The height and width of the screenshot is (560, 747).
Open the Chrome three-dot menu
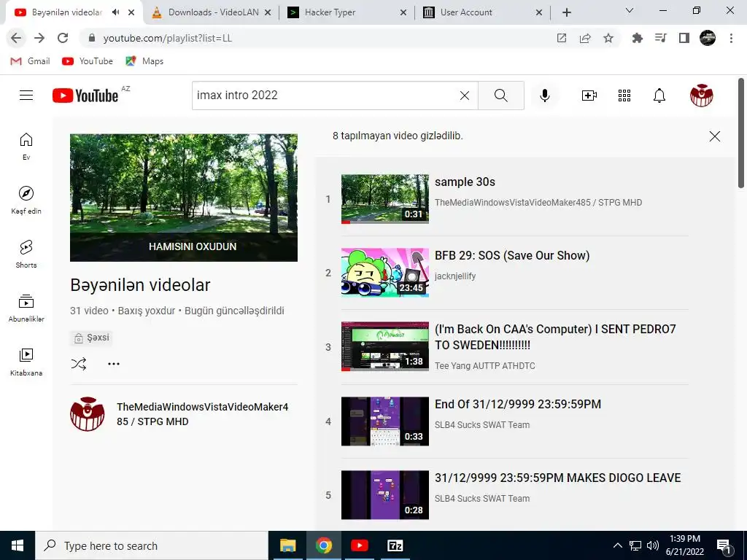(731, 38)
